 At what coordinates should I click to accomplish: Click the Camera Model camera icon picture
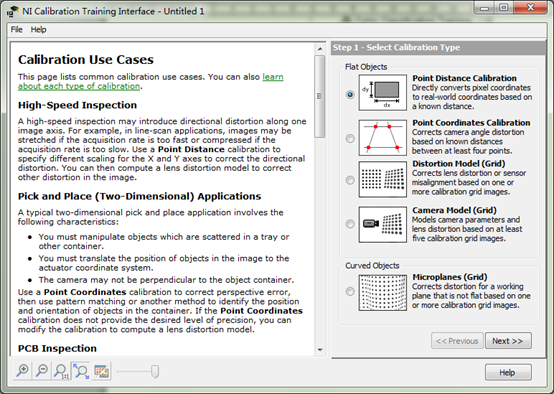coord(383,224)
